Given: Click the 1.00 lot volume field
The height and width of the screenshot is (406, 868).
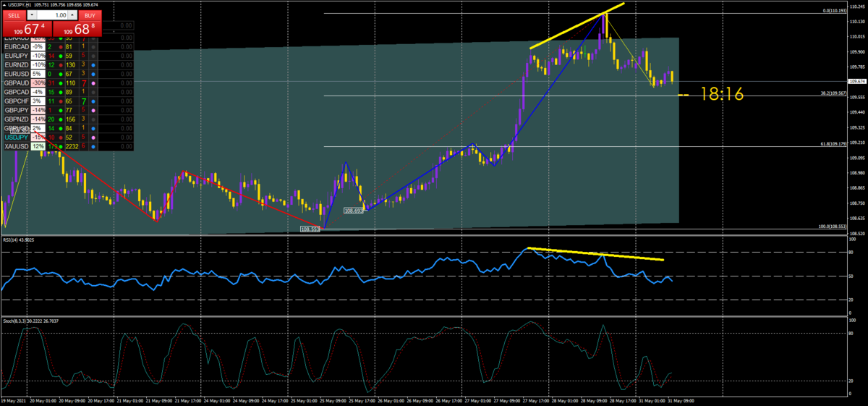Looking at the screenshot, I should [x=52, y=15].
